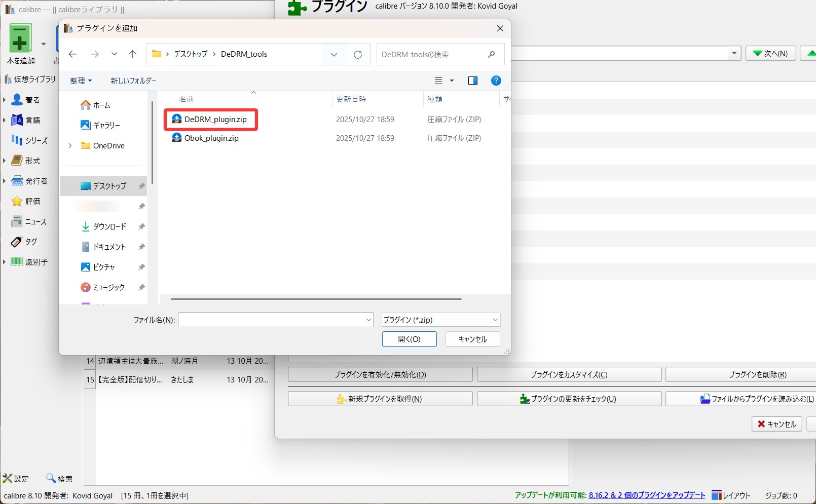This screenshot has height=504, width=816.
Task: Go up one folder level arrow
Action: (133, 54)
